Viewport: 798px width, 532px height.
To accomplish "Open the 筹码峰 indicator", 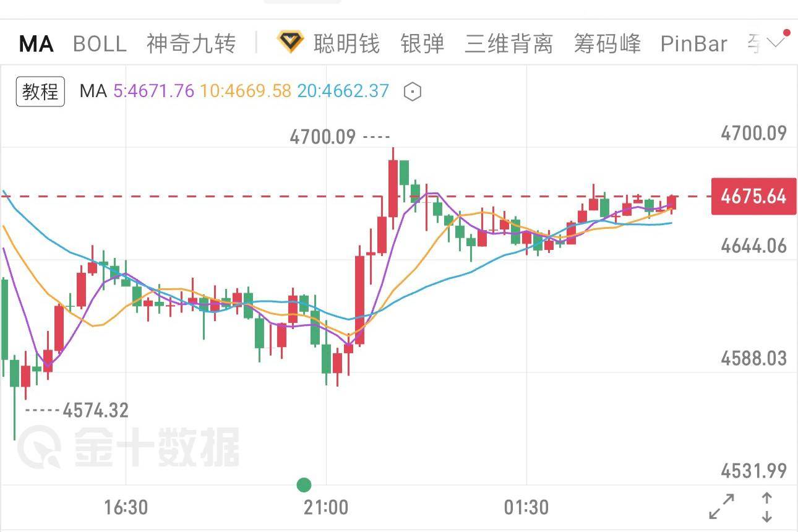I will [x=607, y=44].
